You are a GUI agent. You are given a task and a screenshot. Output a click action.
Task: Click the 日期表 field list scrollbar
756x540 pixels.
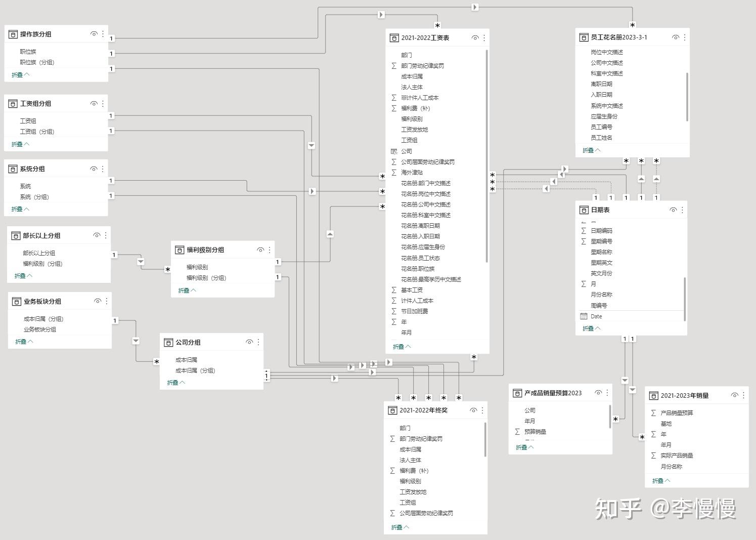pos(685,299)
